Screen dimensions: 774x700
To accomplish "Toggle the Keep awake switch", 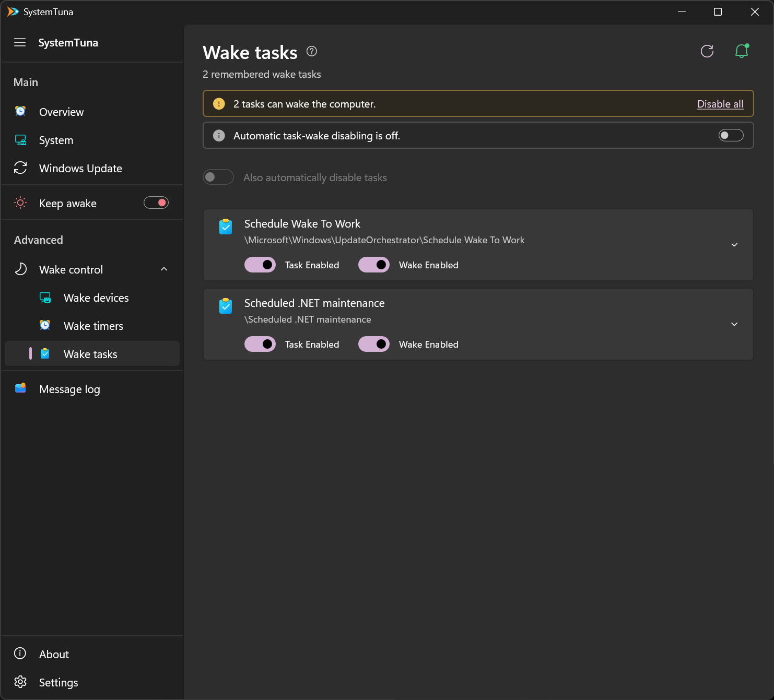I will (x=156, y=203).
